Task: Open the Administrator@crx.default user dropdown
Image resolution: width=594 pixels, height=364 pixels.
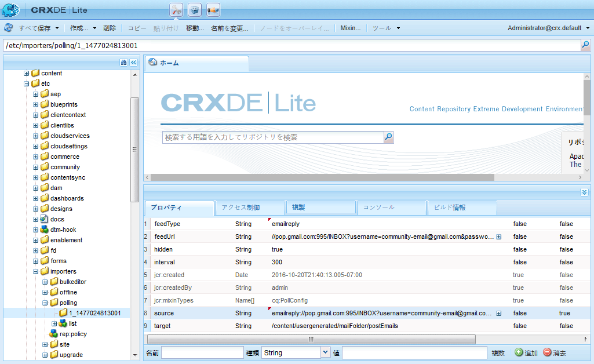Action: coord(549,28)
